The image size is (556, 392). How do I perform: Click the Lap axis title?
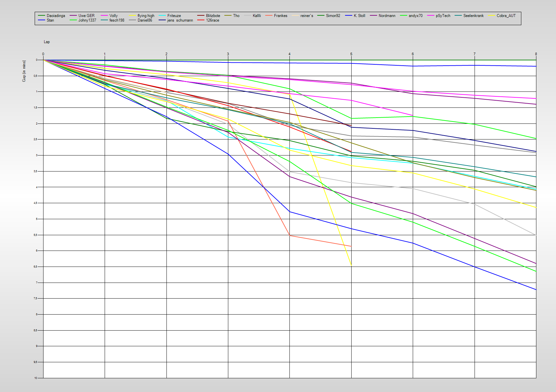click(x=47, y=42)
